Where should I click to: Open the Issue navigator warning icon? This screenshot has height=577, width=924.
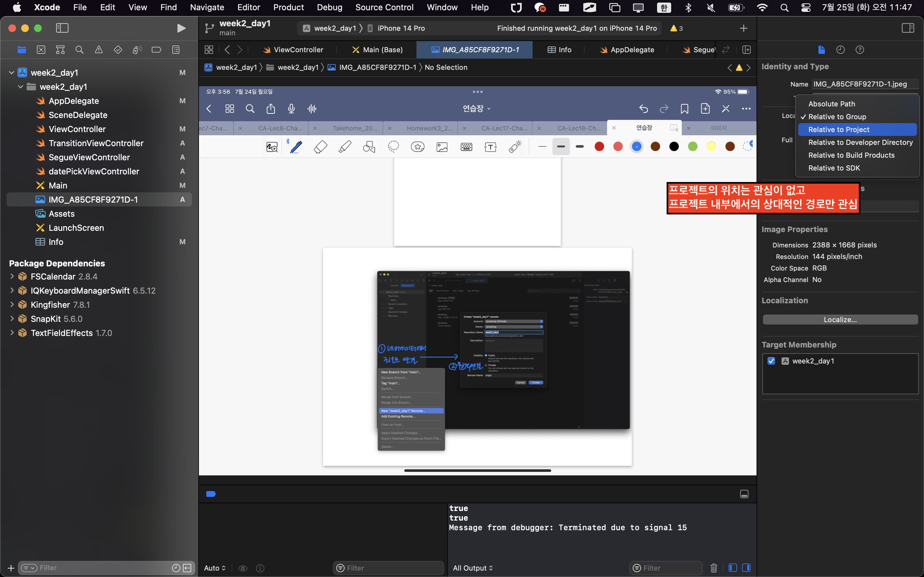coord(98,50)
